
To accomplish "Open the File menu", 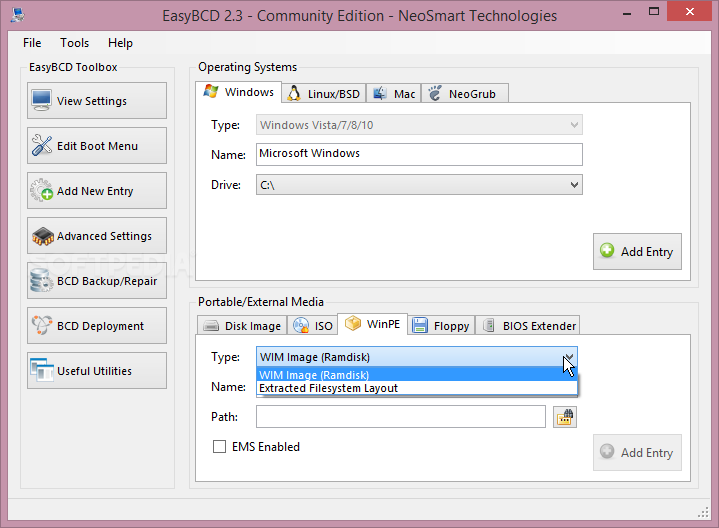I will (32, 43).
